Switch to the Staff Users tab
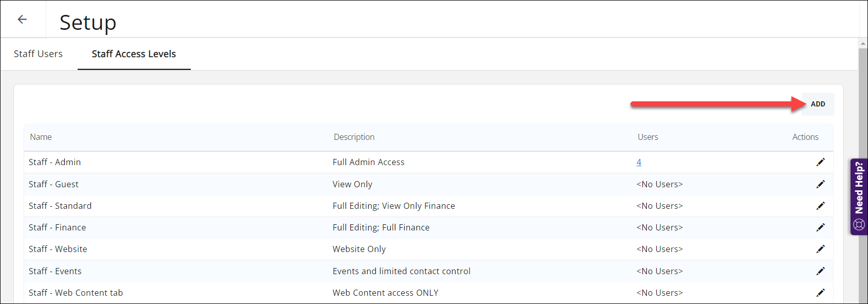The height and width of the screenshot is (304, 868). click(x=38, y=53)
